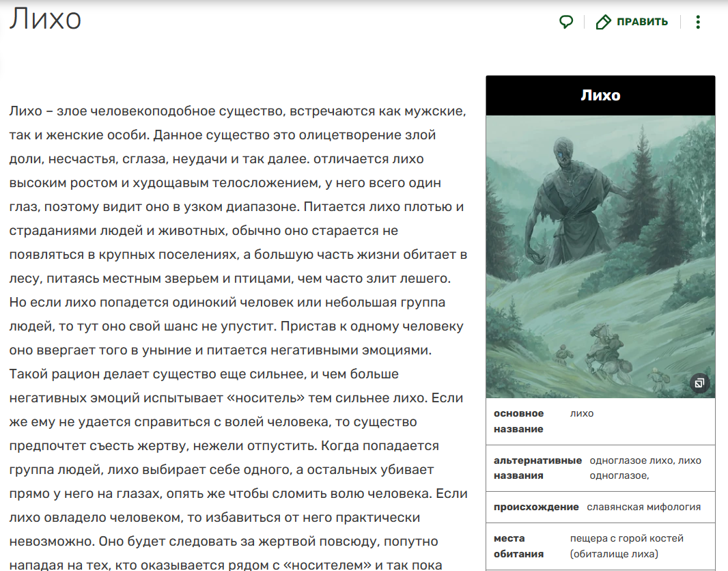Click the line starting Такой рацион делает существо
The width and height of the screenshot is (728, 571).
coord(204,374)
